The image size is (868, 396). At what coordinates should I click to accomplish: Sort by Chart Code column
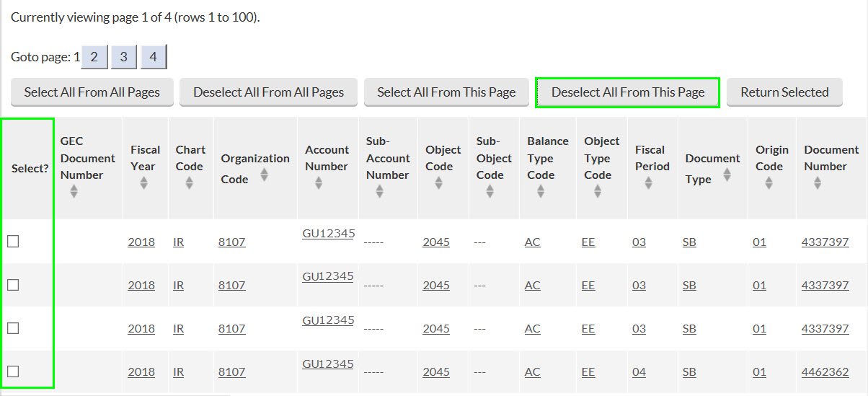pyautogui.click(x=189, y=182)
